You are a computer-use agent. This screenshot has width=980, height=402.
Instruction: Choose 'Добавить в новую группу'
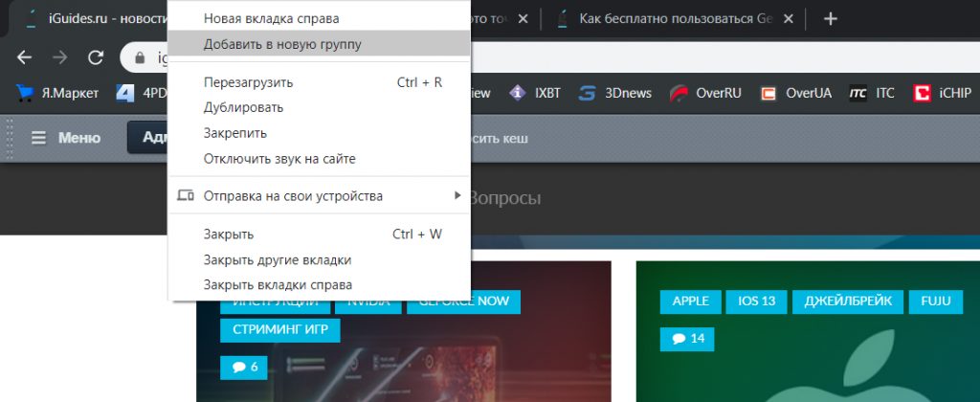pyautogui.click(x=320, y=44)
